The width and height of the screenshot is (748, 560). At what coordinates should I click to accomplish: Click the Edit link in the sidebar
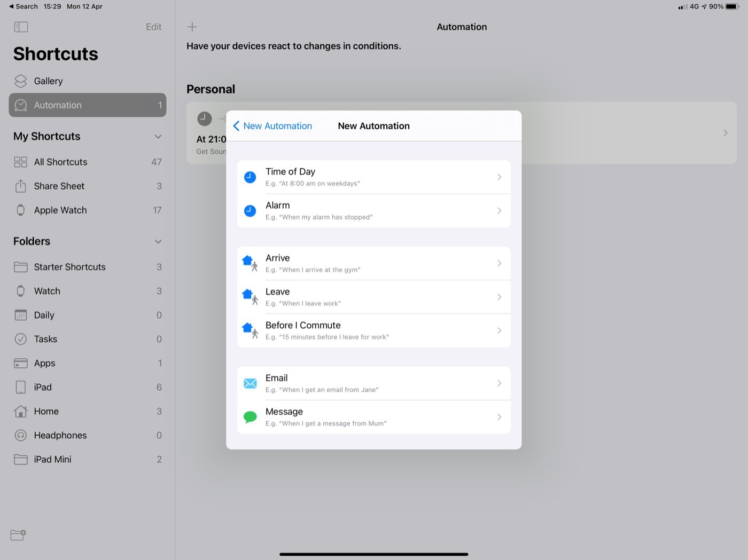point(153,27)
